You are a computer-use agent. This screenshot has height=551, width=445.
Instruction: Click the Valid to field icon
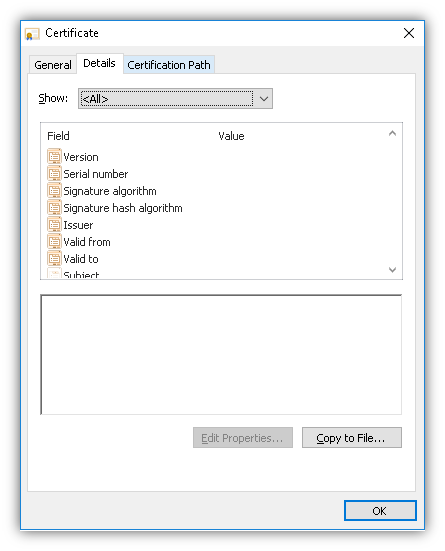click(x=54, y=258)
